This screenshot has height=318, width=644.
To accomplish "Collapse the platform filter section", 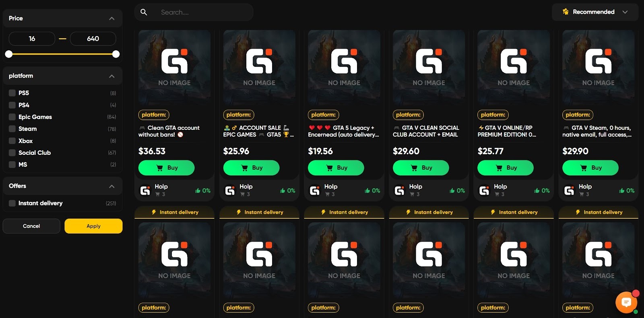I will (112, 76).
